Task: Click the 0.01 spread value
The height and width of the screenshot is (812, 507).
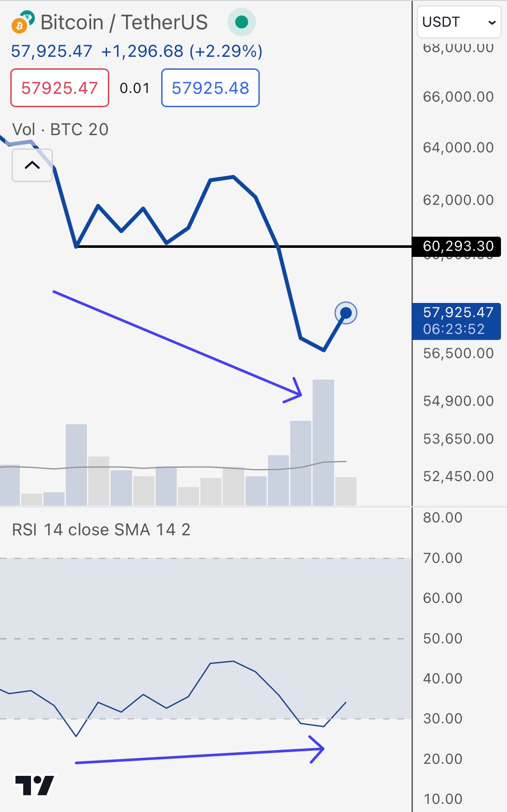Action: (x=135, y=88)
